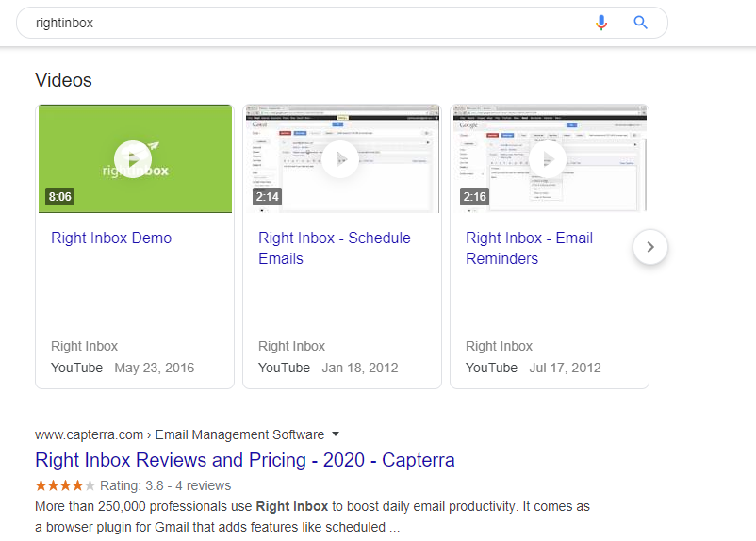The width and height of the screenshot is (756, 541).
Task: Click the YouTube - Jan 18, 2012 text
Action: (328, 368)
